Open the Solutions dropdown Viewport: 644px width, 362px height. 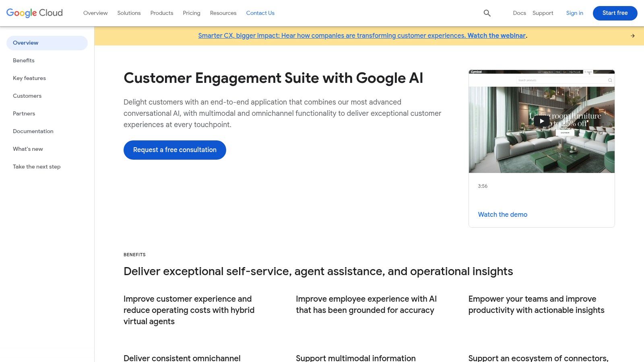pyautogui.click(x=129, y=13)
